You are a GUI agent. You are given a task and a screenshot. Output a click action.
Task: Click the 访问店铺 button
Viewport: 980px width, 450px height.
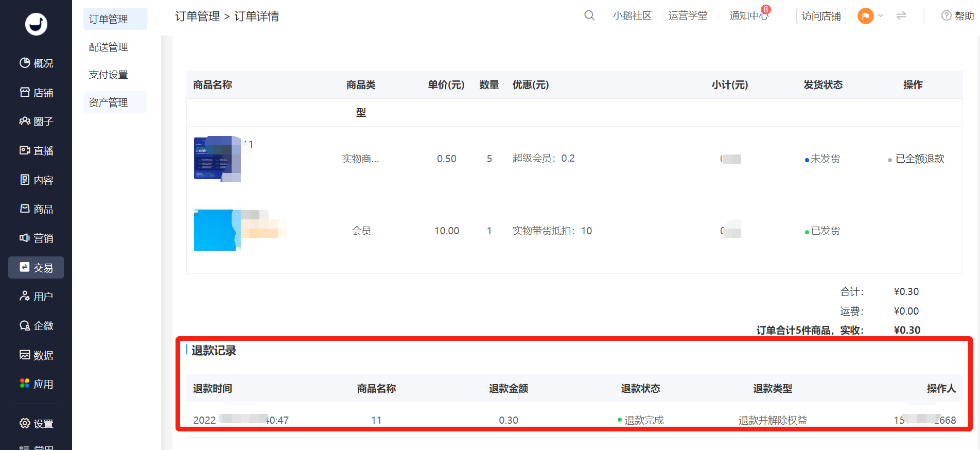click(x=821, y=16)
